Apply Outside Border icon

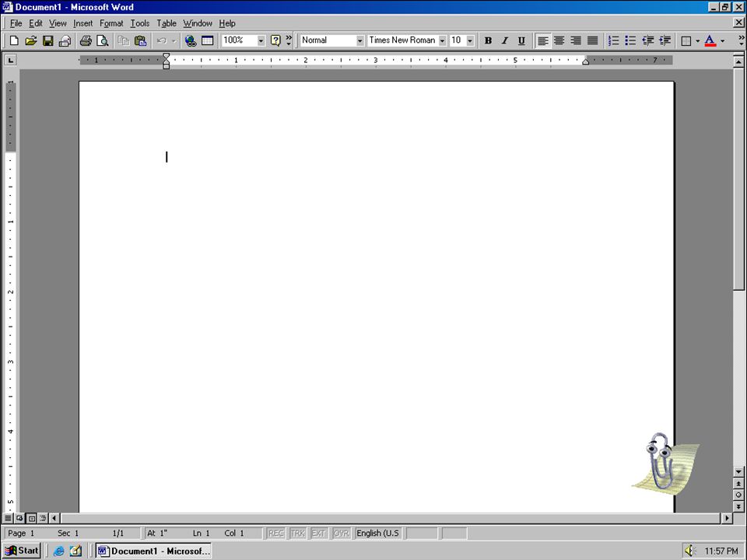click(x=686, y=40)
